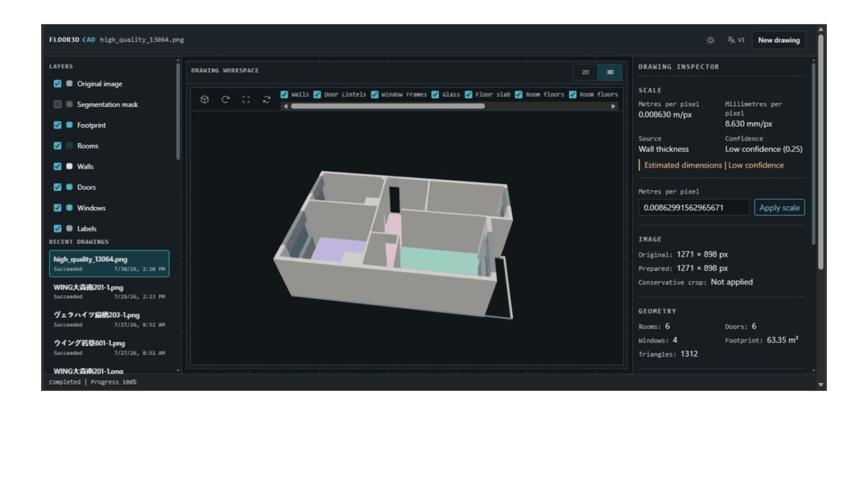The width and height of the screenshot is (868, 488).
Task: Click the 'Doors: 6' geometry entry
Action: (x=741, y=326)
